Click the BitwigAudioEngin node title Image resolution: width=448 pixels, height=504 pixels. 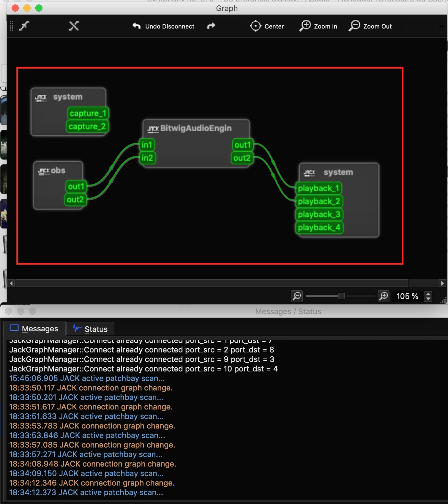tap(196, 128)
